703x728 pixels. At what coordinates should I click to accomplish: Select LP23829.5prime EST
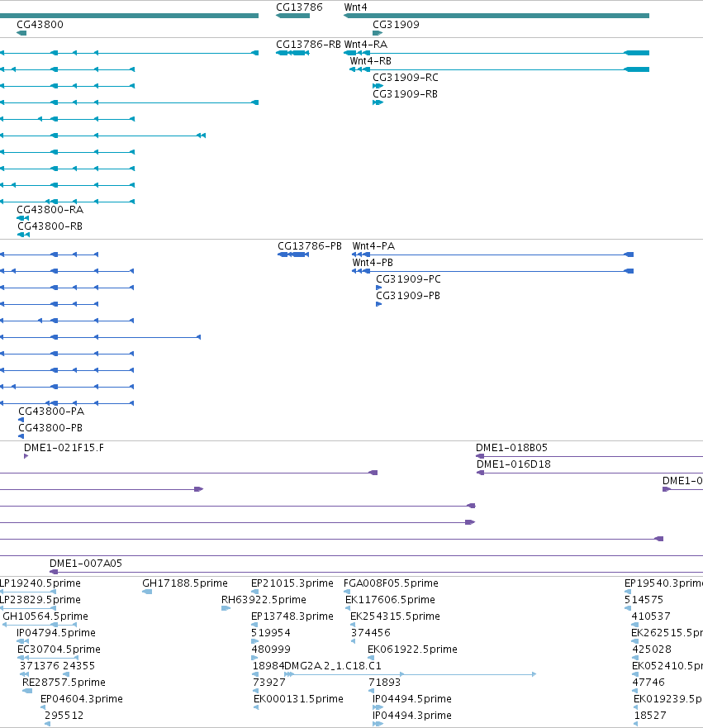click(28, 608)
